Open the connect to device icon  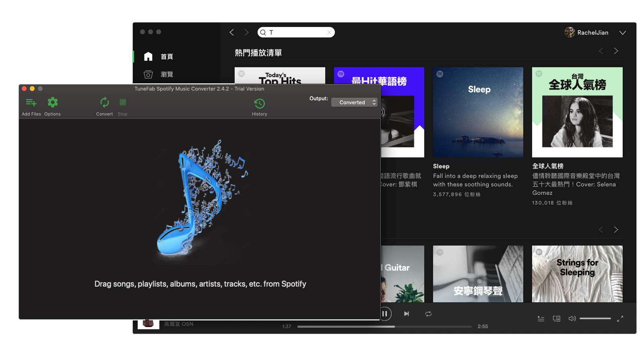(x=557, y=318)
